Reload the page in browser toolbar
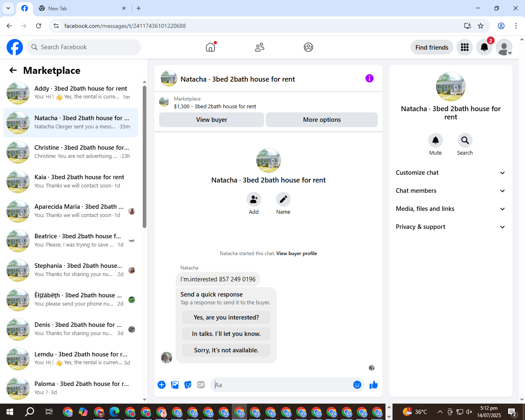The width and height of the screenshot is (525, 420). 39,26
